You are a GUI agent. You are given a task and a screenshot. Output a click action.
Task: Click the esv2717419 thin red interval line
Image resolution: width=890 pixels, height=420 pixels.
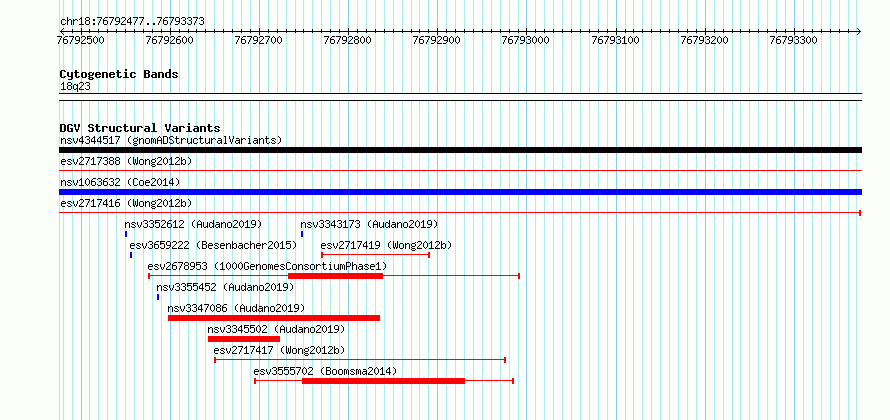tap(375, 255)
